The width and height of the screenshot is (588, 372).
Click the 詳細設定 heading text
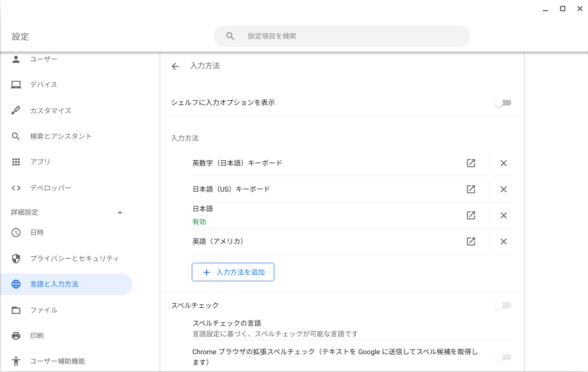coord(25,212)
